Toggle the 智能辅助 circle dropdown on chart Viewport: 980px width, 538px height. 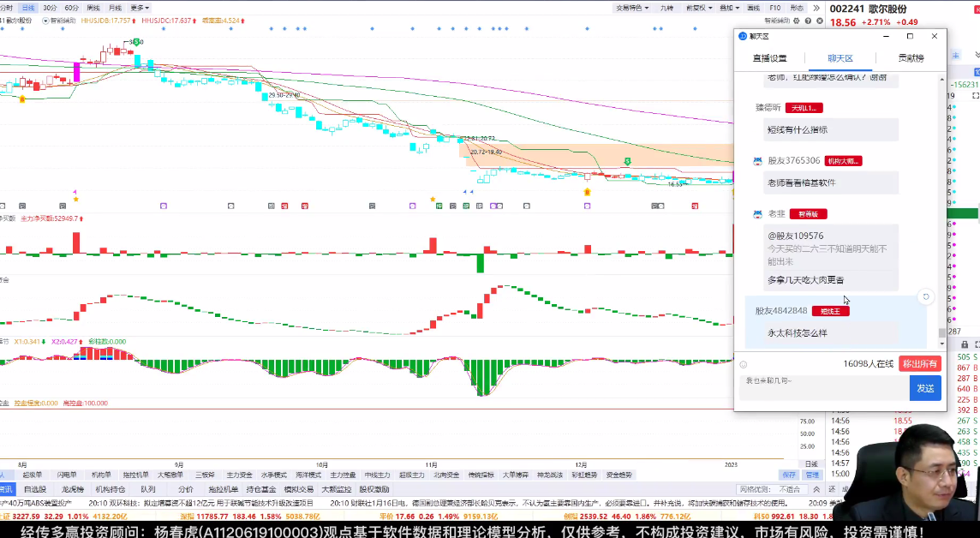(45, 21)
